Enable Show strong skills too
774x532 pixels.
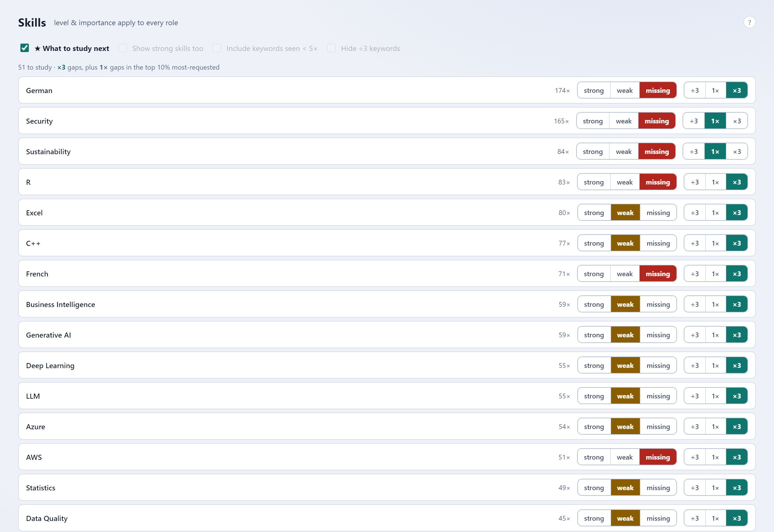(x=122, y=48)
